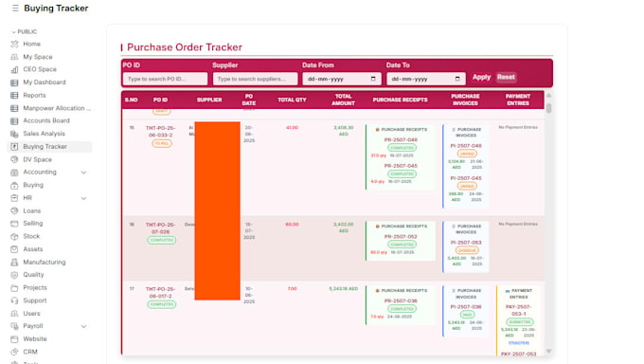
Task: Click the Stock box icon
Action: pyautogui.click(x=14, y=236)
